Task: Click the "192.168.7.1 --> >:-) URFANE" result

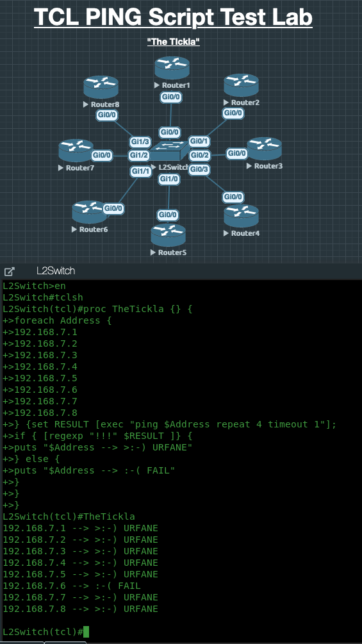Action: click(x=81, y=528)
